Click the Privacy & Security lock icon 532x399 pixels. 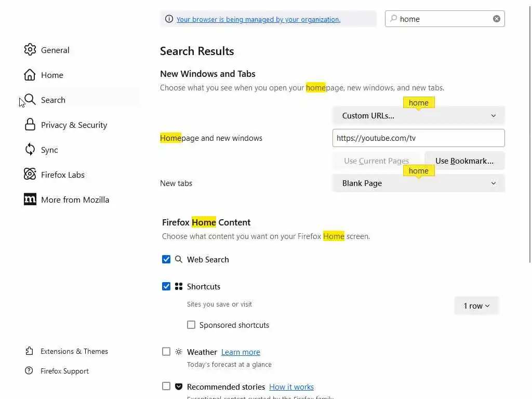coord(30,125)
